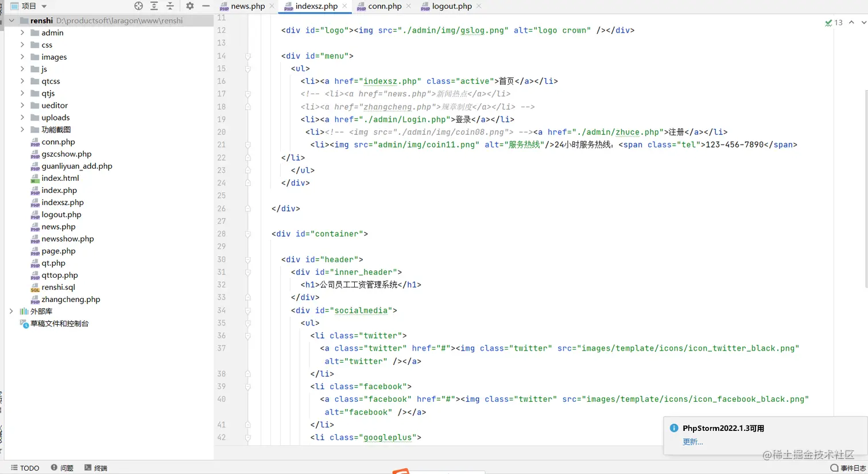Click fold marker on line 28
The image size is (868, 474).
[x=248, y=234]
